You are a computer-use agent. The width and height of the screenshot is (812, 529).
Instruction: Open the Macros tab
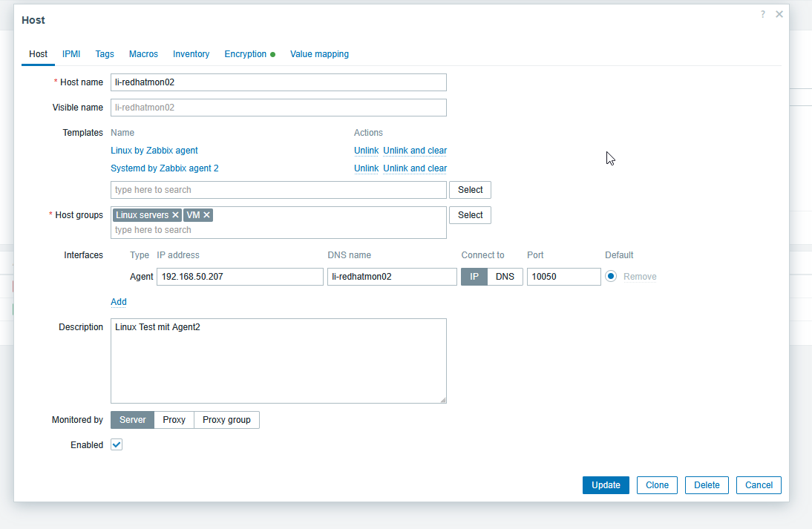point(143,54)
